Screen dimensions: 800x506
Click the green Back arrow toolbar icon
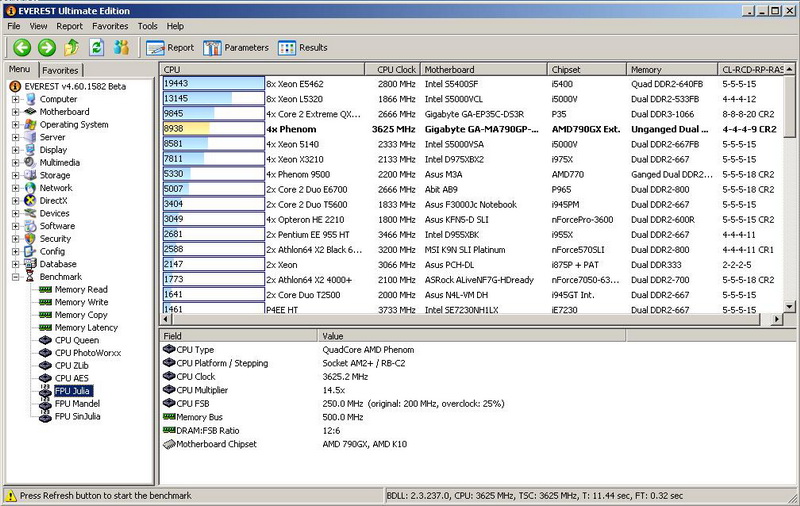click(22, 47)
